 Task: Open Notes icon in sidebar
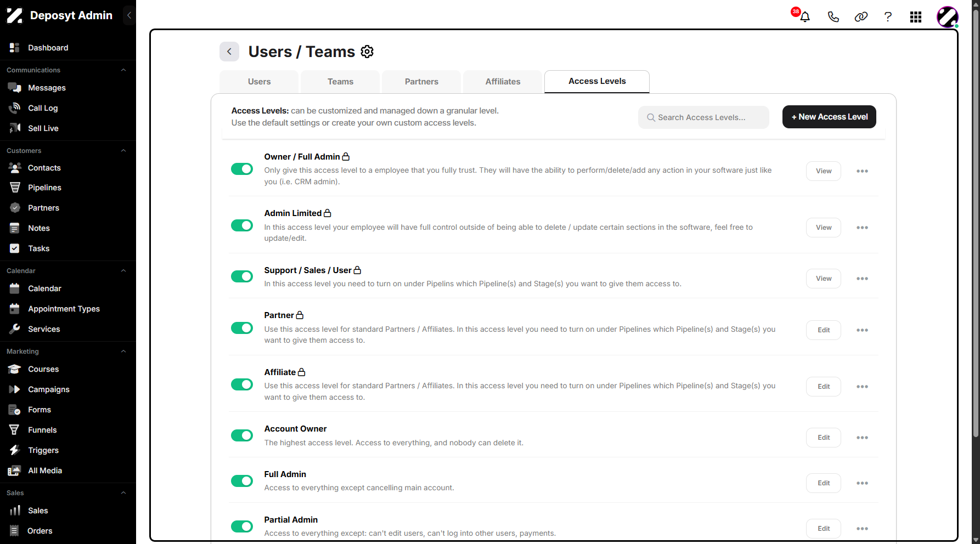point(15,228)
